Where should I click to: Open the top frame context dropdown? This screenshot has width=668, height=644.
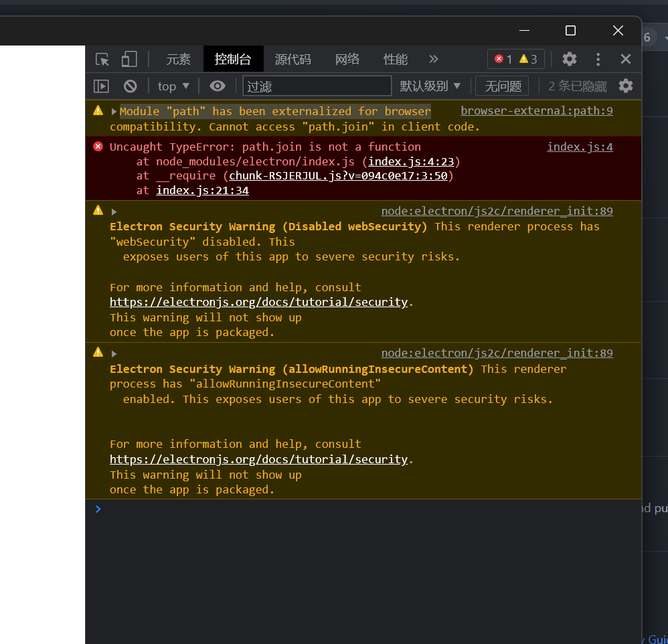click(172, 86)
